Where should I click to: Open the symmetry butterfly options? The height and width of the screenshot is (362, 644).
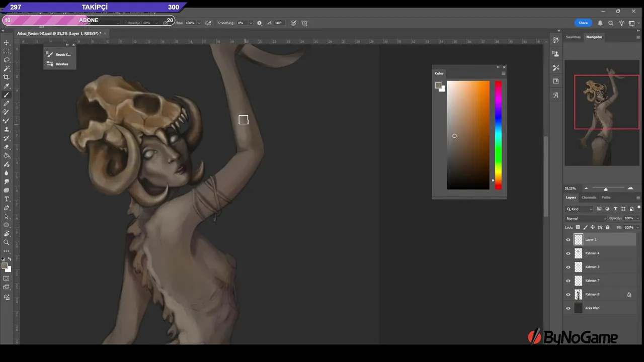pyautogui.click(x=304, y=23)
